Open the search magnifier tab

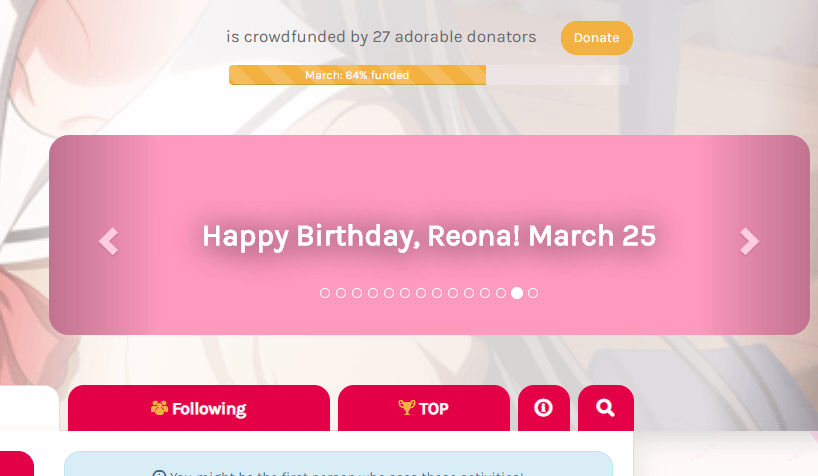pos(605,408)
